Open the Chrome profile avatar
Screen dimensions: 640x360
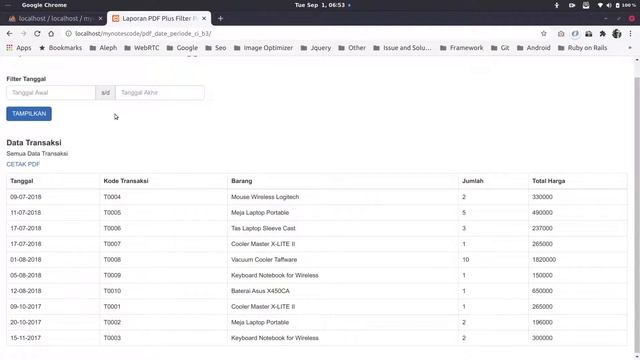(617, 33)
